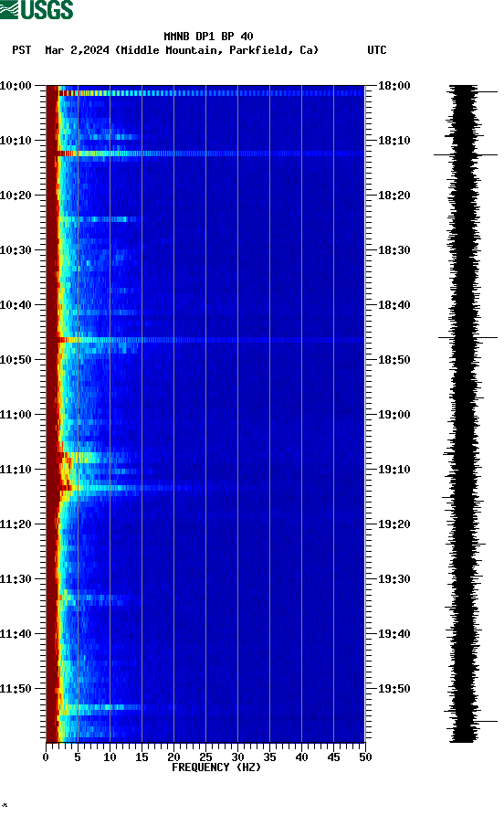
Task: Click the broadband event streak near 18:12
Action: 210,153
